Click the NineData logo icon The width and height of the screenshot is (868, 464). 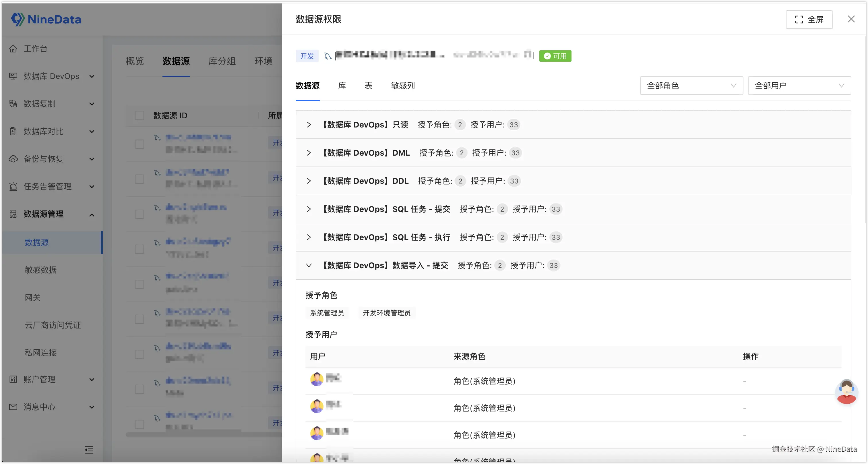click(x=18, y=19)
